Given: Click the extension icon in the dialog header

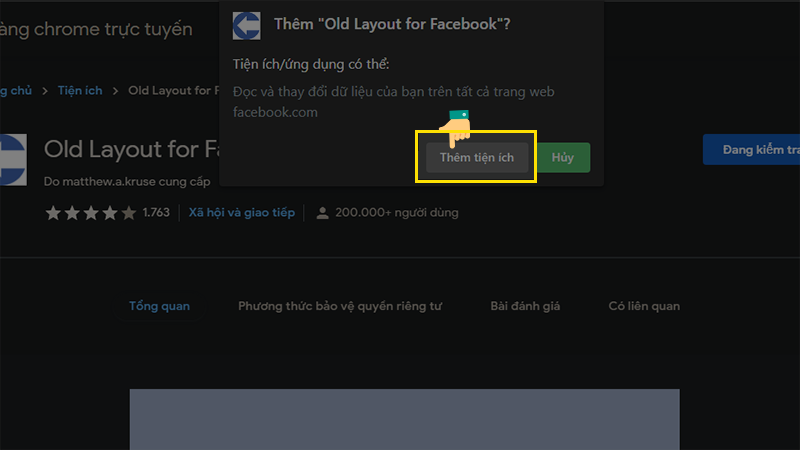Looking at the screenshot, I should [x=246, y=26].
